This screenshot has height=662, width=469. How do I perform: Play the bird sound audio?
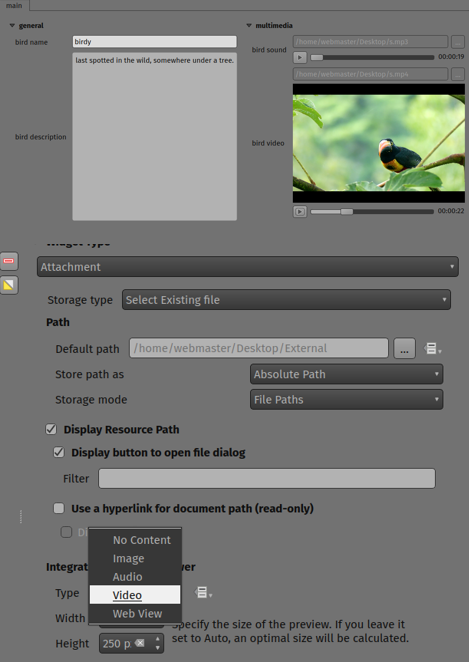(300, 57)
